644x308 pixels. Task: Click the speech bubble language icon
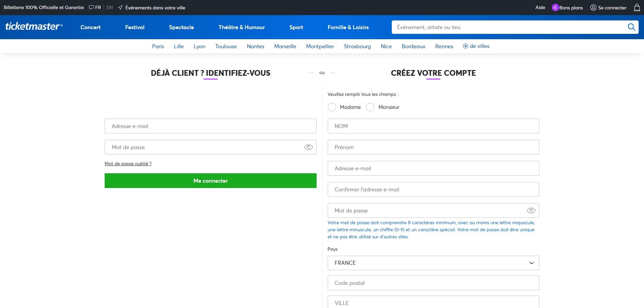(x=91, y=7)
